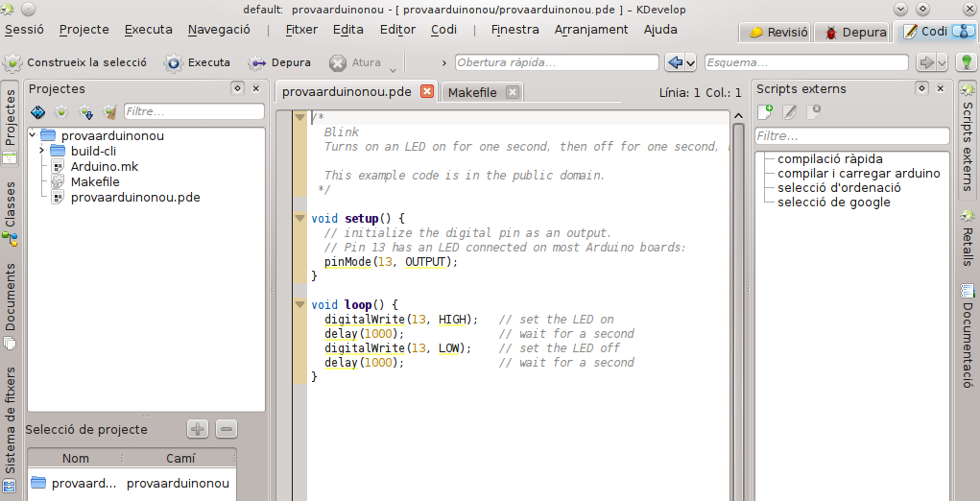This screenshot has width=980, height=501.
Task: Close the provaarduinonou.pde tab
Action: (427, 92)
